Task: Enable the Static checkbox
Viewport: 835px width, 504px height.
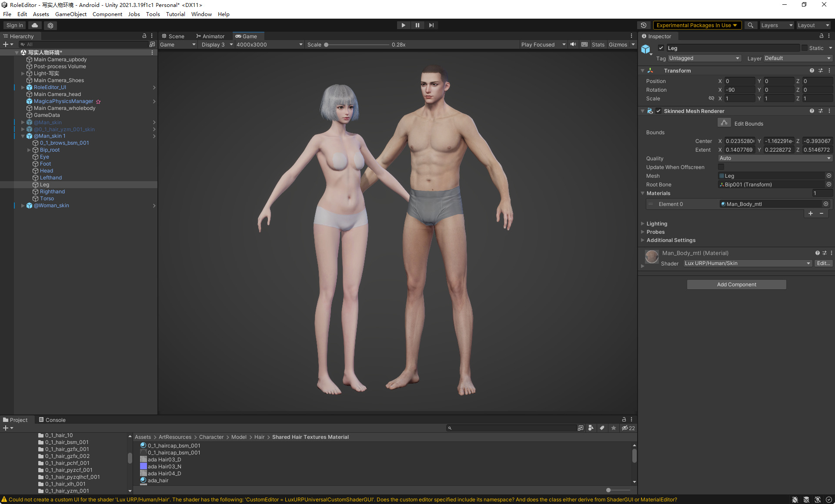Action: [x=805, y=48]
